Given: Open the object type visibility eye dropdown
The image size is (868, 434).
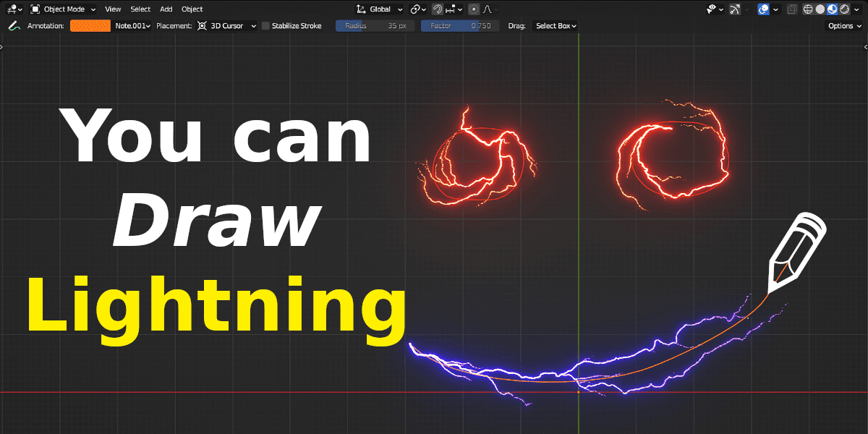Looking at the screenshot, I should coord(716,9).
